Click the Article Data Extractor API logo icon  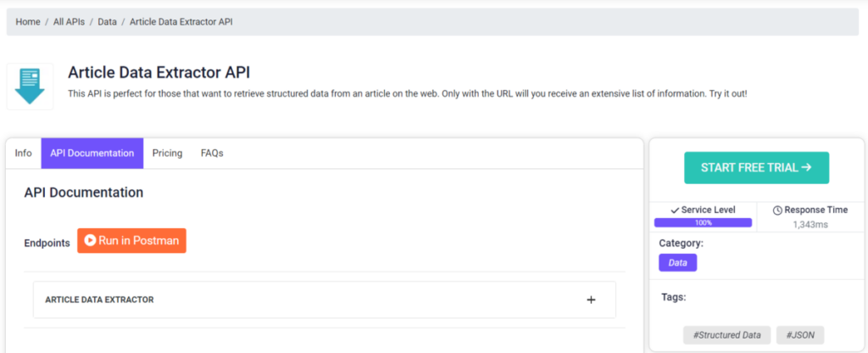(x=30, y=87)
